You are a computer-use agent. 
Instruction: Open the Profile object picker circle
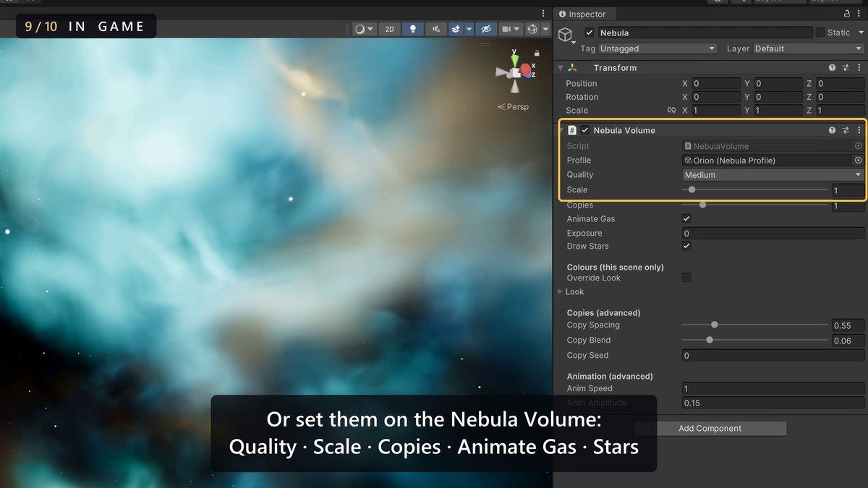[859, 160]
